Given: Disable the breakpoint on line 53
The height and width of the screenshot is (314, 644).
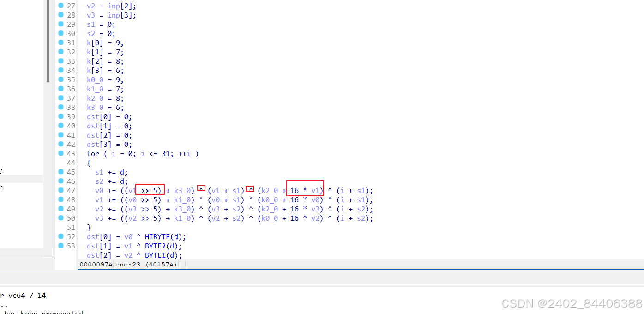Looking at the screenshot, I should tap(60, 246).
